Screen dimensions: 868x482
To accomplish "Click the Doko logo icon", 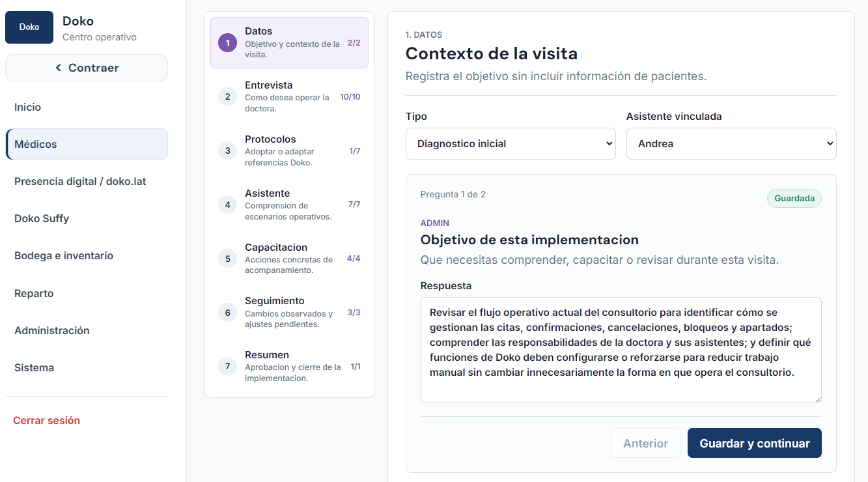I will pos(29,27).
